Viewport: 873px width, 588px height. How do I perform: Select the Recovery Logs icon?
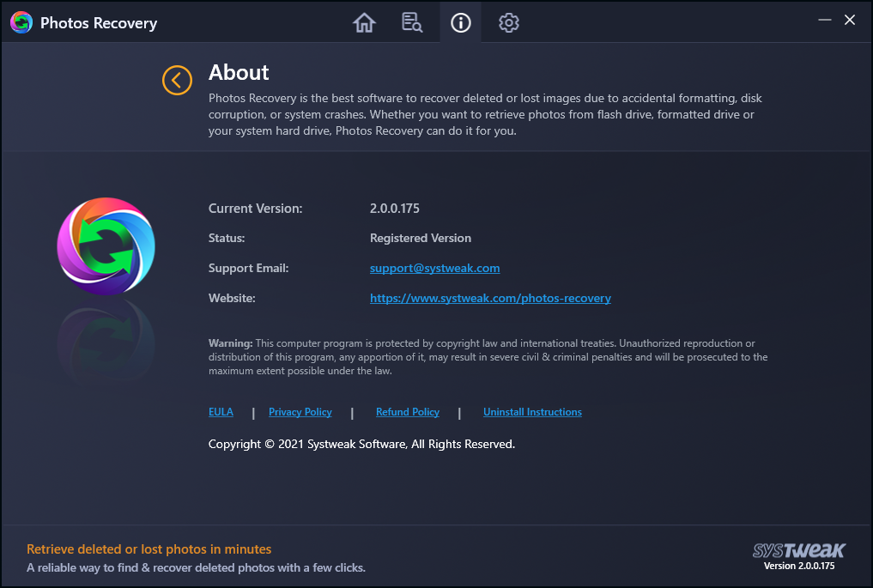[412, 22]
